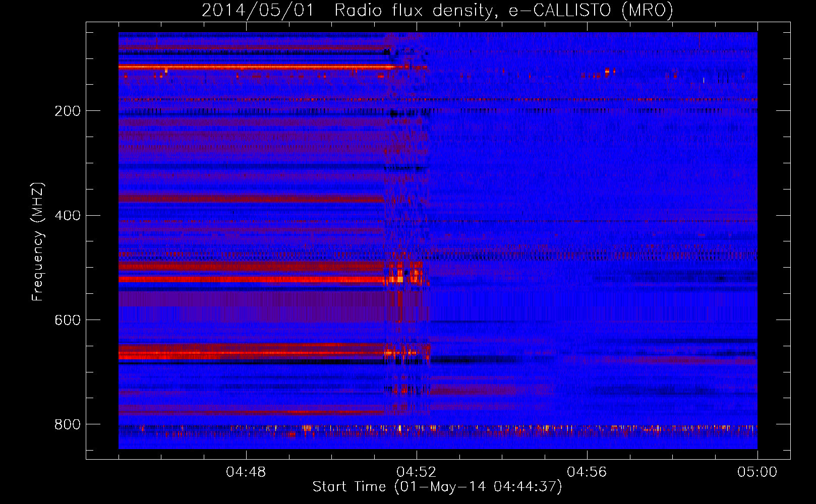Click the 05:00 time tick label
The image size is (816, 504).
[757, 472]
